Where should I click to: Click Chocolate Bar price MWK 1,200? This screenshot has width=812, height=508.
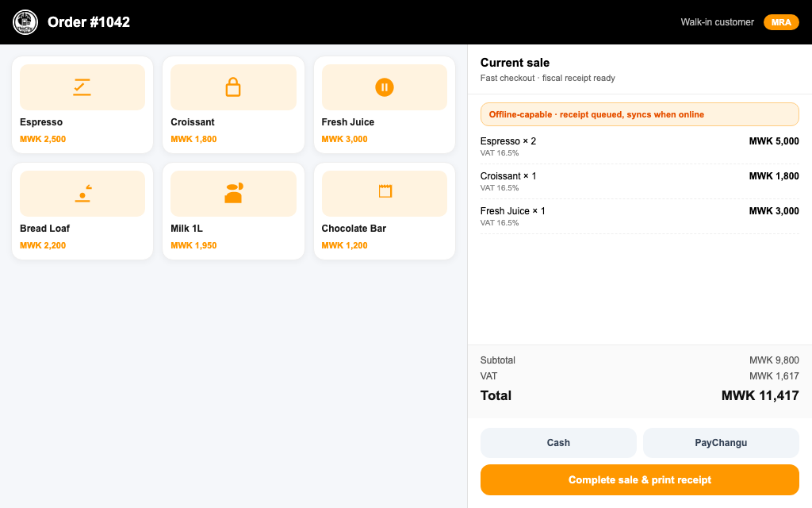tap(344, 245)
